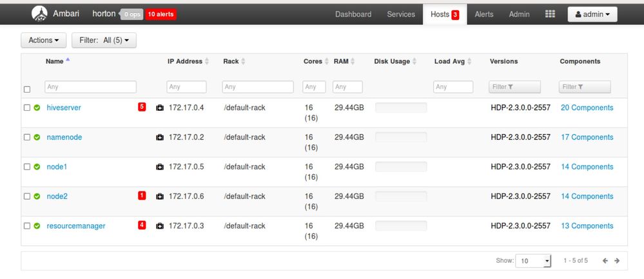This screenshot has width=644, height=279.
Task: Click namenode green status icon
Action: [37, 137]
